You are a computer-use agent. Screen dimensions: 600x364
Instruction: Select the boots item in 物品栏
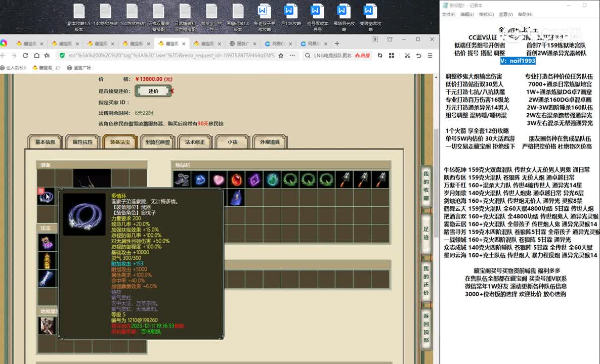pyautogui.click(x=182, y=179)
